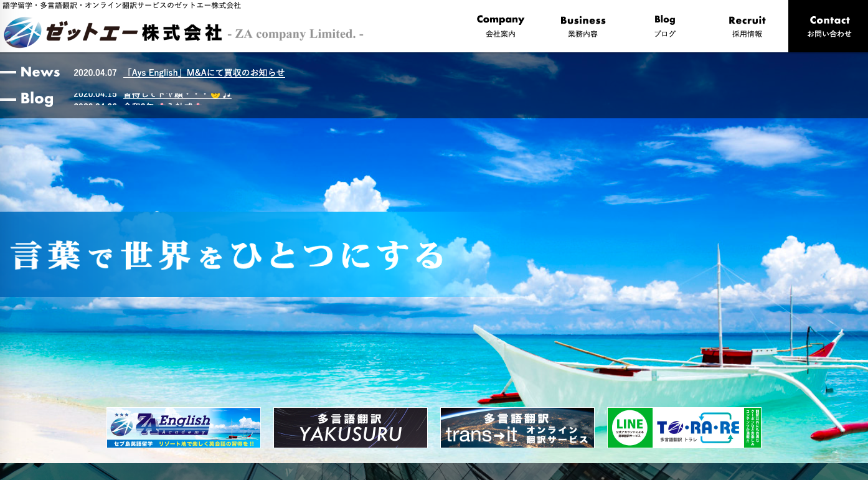The height and width of the screenshot is (480, 868).
Task: Click the YAKUSURU 多言語翻訳 banner
Action: 350,428
